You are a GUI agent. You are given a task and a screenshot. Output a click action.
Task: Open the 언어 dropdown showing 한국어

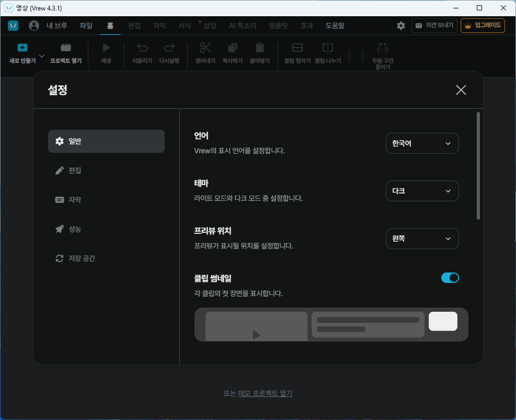tap(422, 143)
